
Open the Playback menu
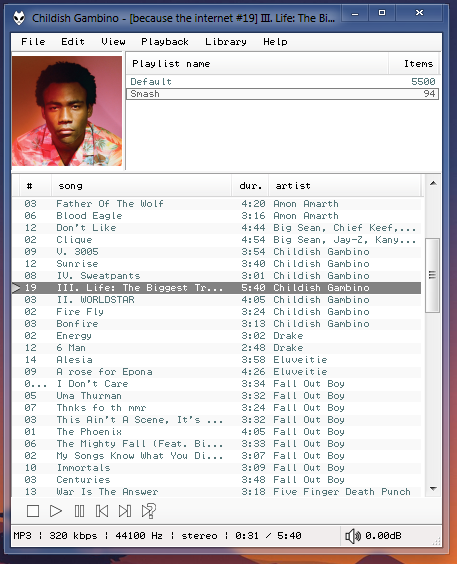pos(165,42)
